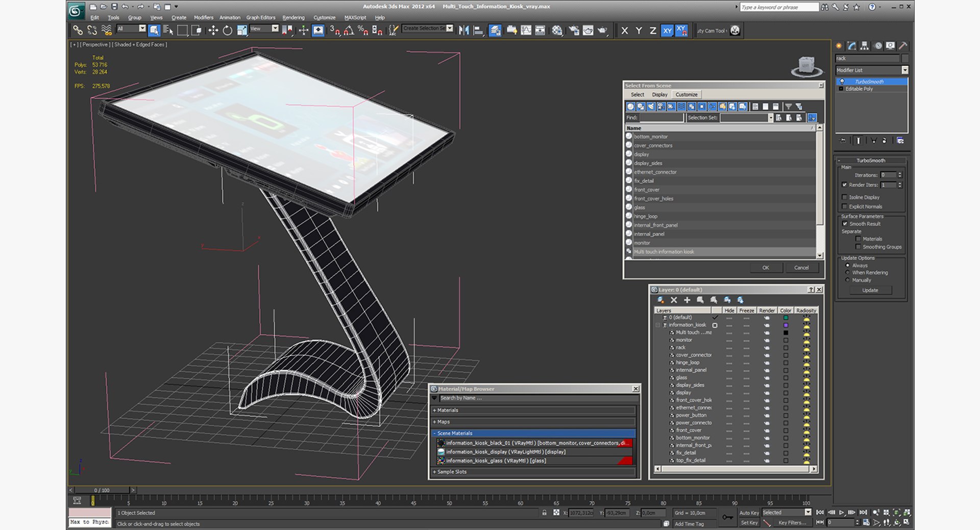
Task: Restrict to Z axis
Action: [x=653, y=31]
